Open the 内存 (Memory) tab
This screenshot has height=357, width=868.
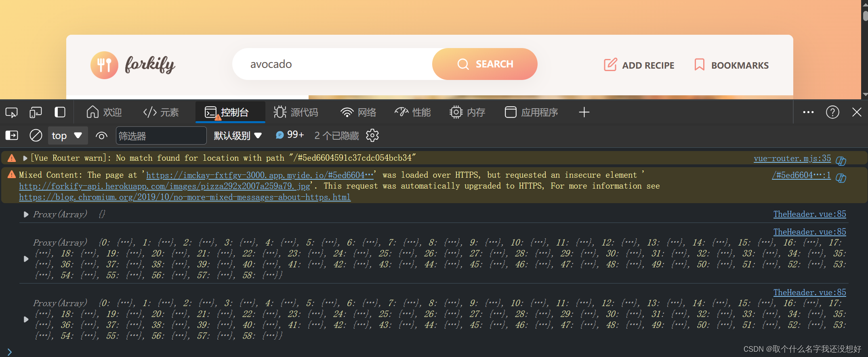click(x=467, y=112)
